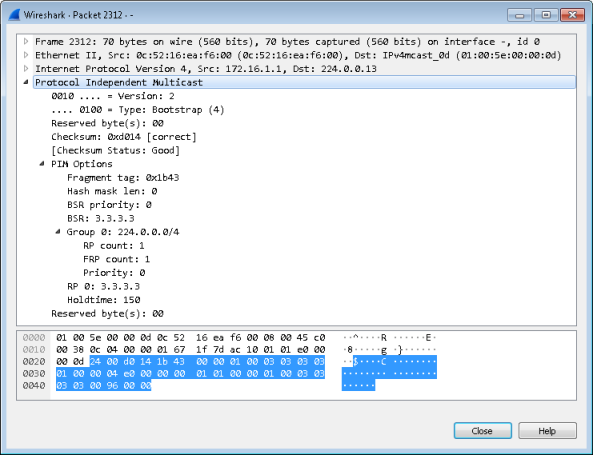Select the BSR priority: 0 row

tap(109, 205)
